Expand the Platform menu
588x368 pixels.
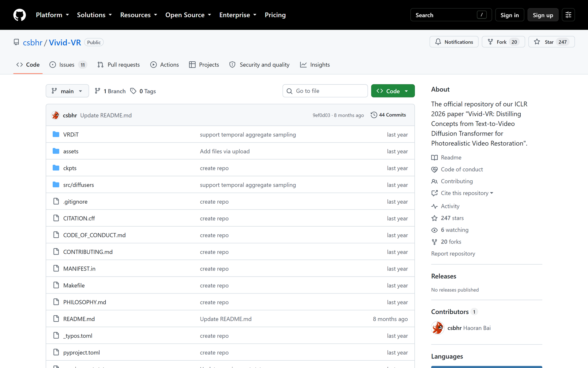click(x=52, y=15)
